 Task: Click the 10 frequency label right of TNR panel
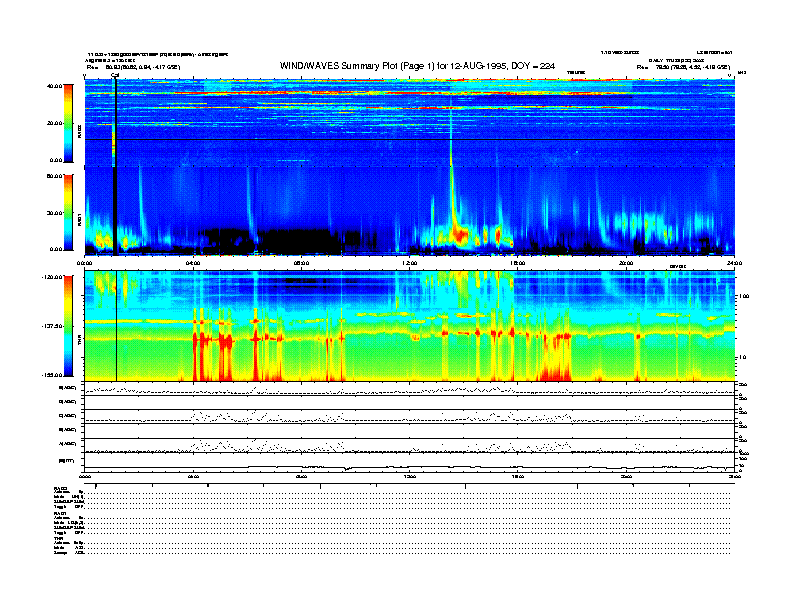pyautogui.click(x=744, y=357)
